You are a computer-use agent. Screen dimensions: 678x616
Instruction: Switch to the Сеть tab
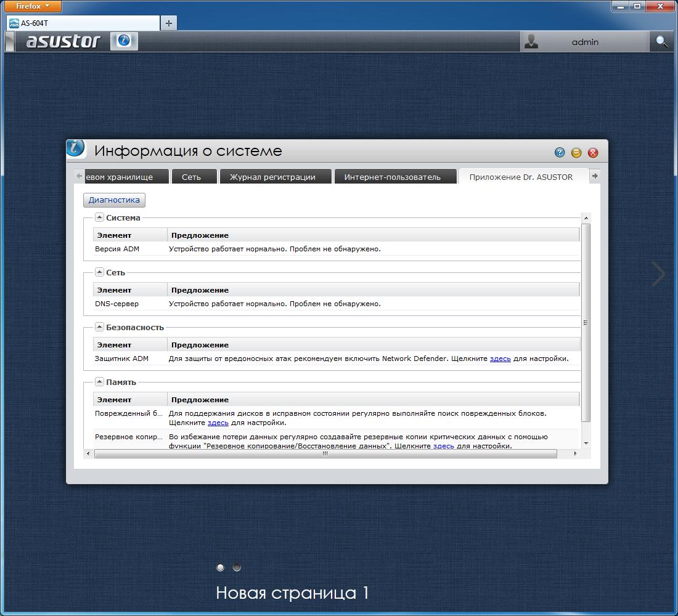coord(194,176)
